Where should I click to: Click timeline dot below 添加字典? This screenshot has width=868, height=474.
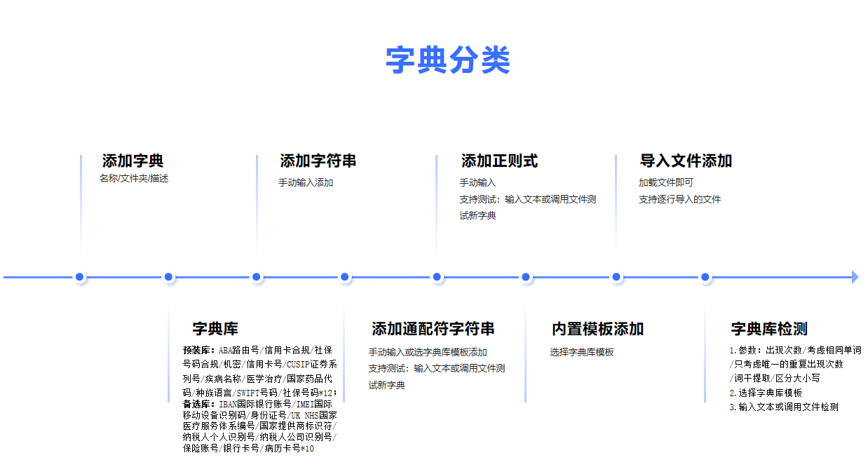click(x=80, y=277)
